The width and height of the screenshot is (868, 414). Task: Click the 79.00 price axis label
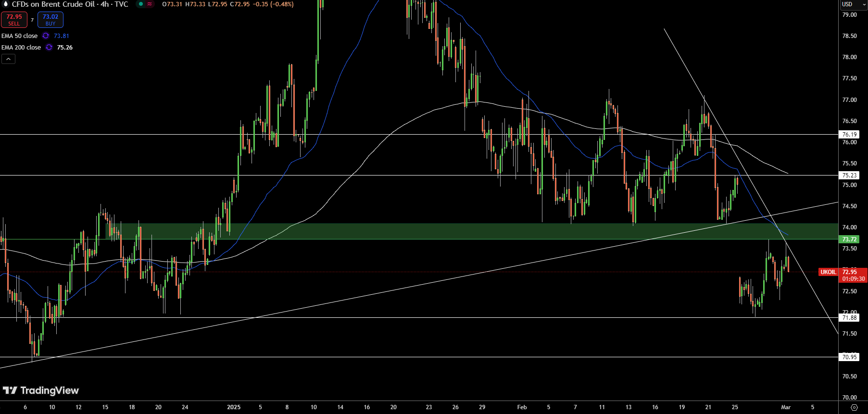[x=850, y=15]
